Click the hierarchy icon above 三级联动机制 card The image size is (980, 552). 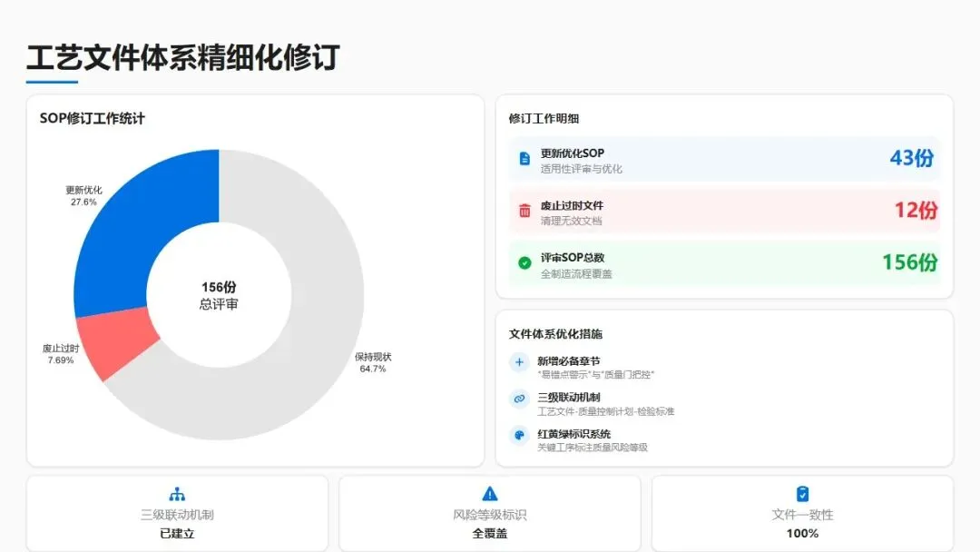(x=177, y=495)
